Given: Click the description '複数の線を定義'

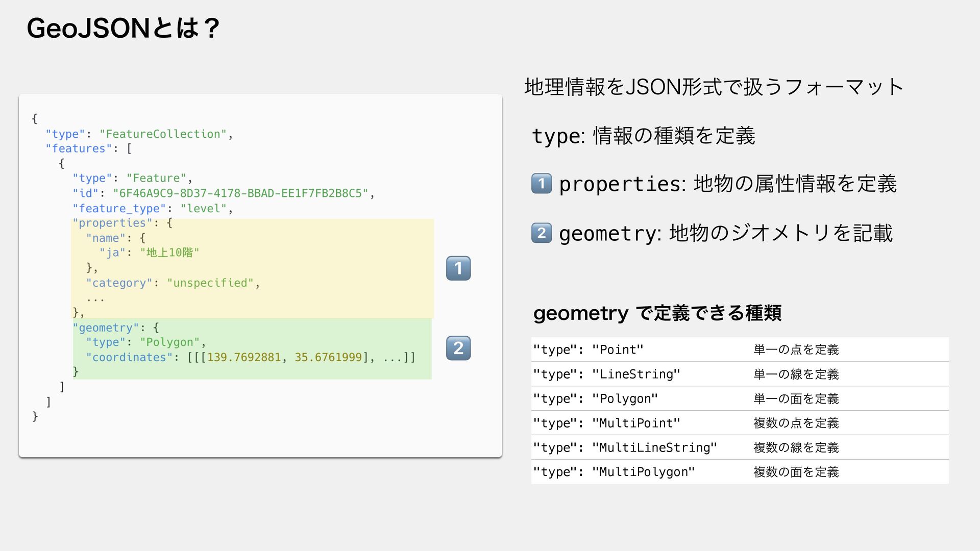Looking at the screenshot, I should point(796,447).
